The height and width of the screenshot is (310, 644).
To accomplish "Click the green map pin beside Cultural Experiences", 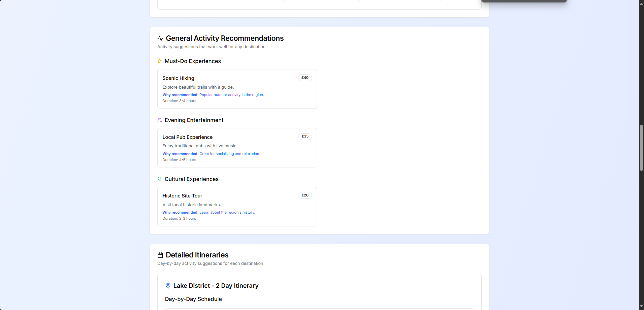I will coord(159,179).
